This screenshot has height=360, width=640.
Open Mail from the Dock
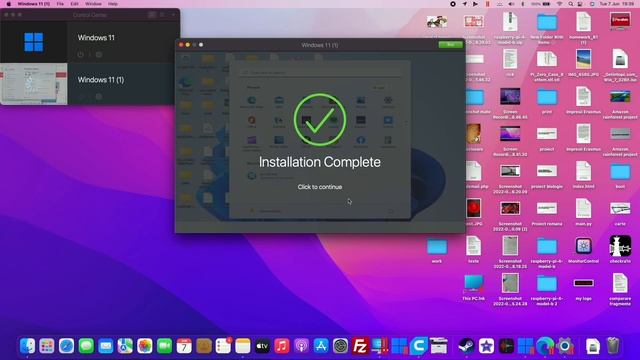pos(106,346)
